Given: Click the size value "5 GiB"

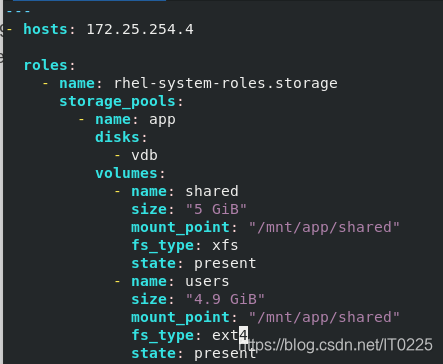Looking at the screenshot, I should tap(216, 209).
